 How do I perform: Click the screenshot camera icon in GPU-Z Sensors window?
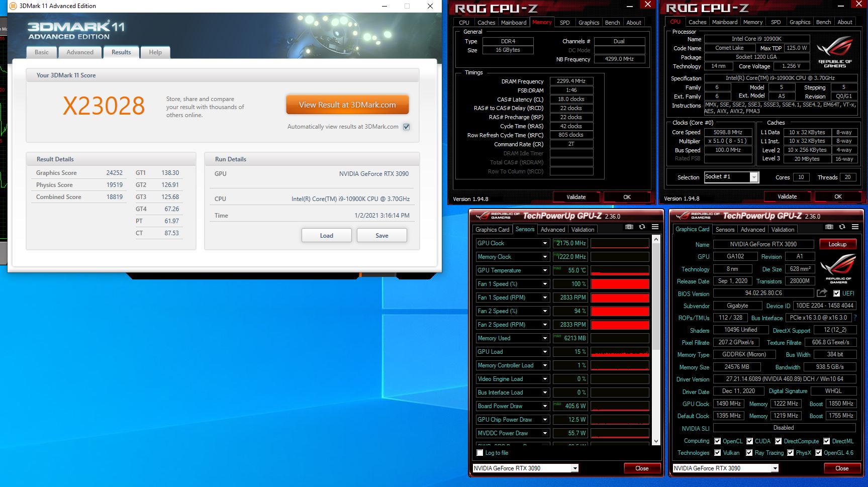(x=629, y=227)
